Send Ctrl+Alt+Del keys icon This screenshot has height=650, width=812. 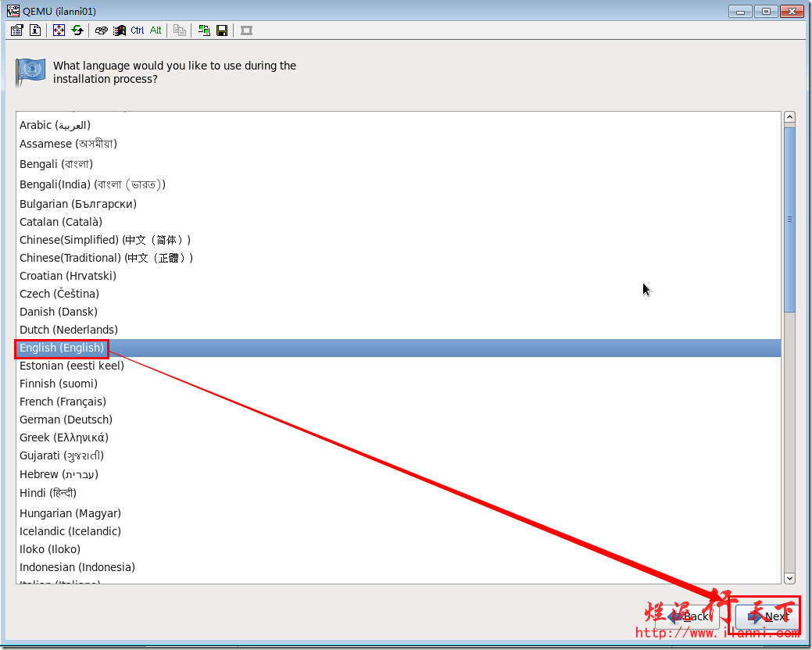point(102,30)
